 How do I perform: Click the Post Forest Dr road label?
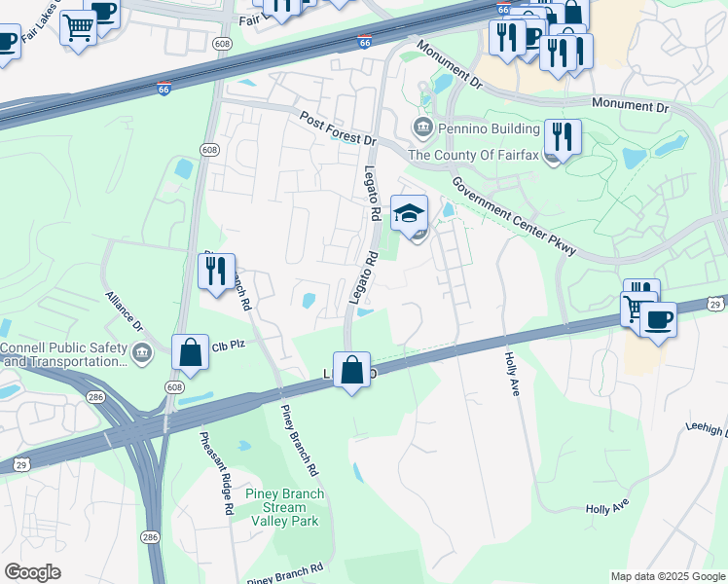point(338,128)
